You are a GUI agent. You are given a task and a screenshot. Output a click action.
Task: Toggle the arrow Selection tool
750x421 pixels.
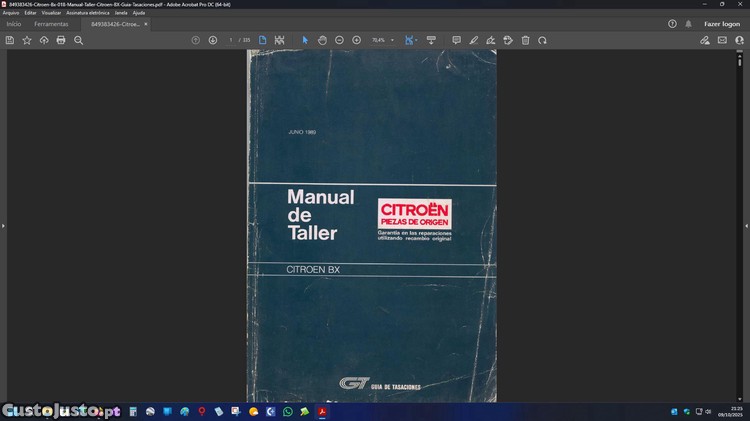coord(305,40)
